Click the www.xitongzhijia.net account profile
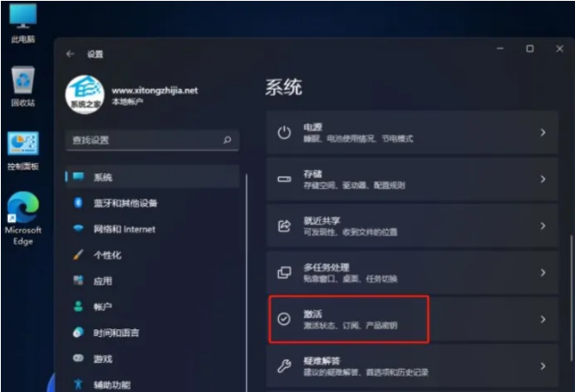This screenshot has width=575, height=392. (x=132, y=94)
